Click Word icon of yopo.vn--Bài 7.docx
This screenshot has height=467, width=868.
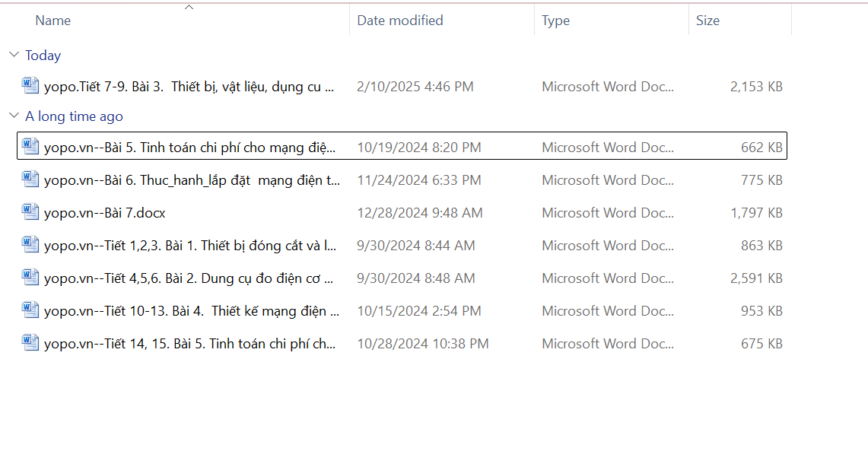[x=30, y=212]
